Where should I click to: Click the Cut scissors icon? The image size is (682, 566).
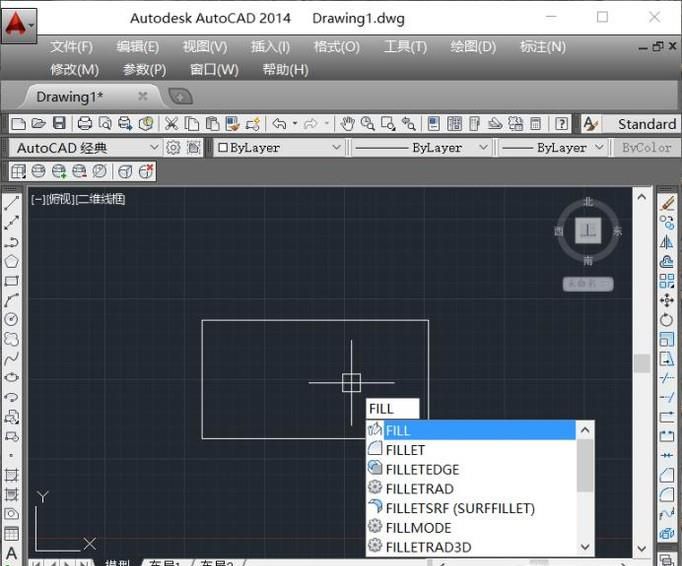tap(171, 124)
